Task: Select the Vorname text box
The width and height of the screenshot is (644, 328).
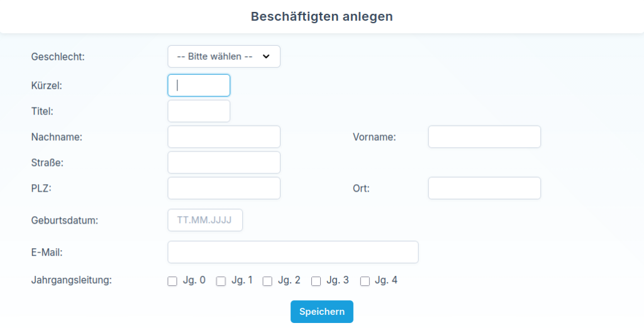Action: 484,136
